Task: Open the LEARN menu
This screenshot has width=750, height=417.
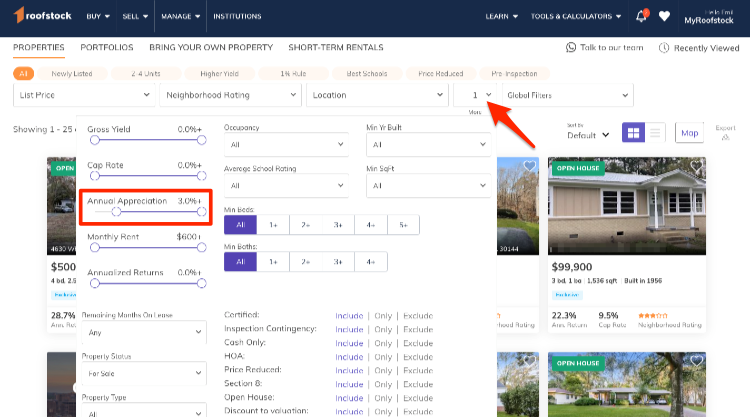Action: coord(502,16)
